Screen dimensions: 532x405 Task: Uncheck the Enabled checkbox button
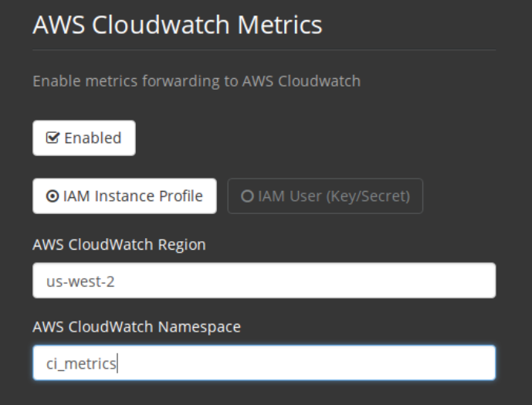coord(84,138)
